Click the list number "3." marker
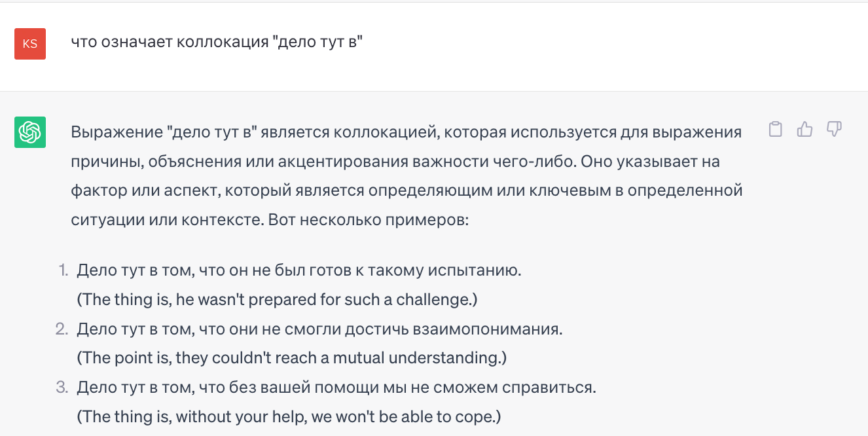The height and width of the screenshot is (436, 868). tap(62, 388)
